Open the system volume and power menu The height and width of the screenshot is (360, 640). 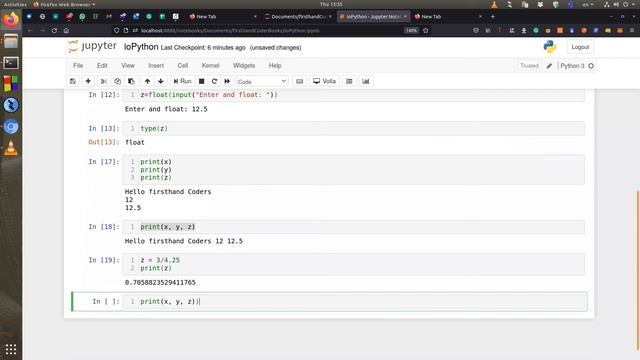620,4
